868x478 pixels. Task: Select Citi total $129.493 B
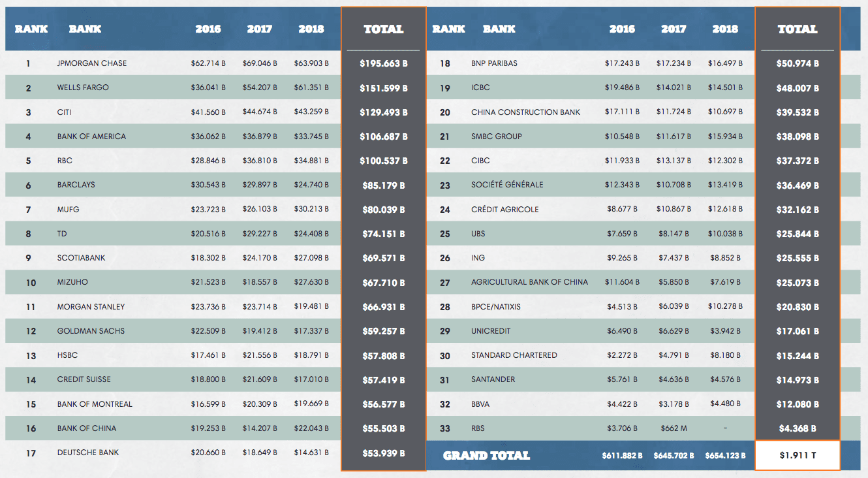click(x=384, y=112)
